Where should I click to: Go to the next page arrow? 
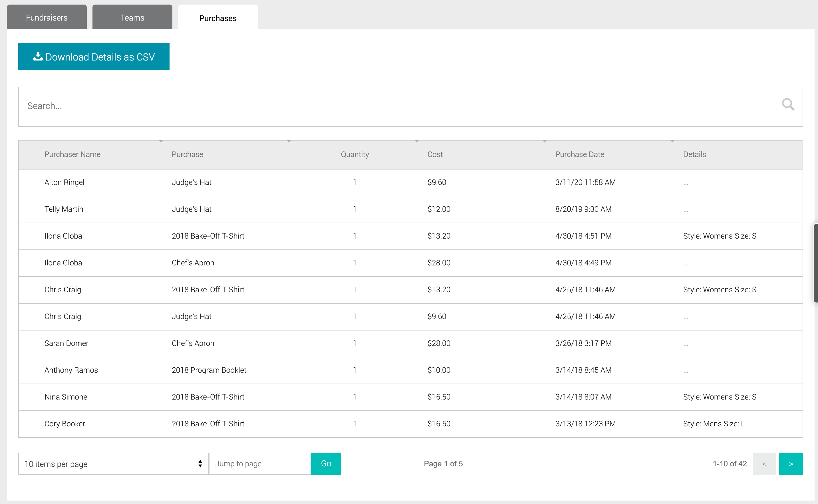pos(791,464)
